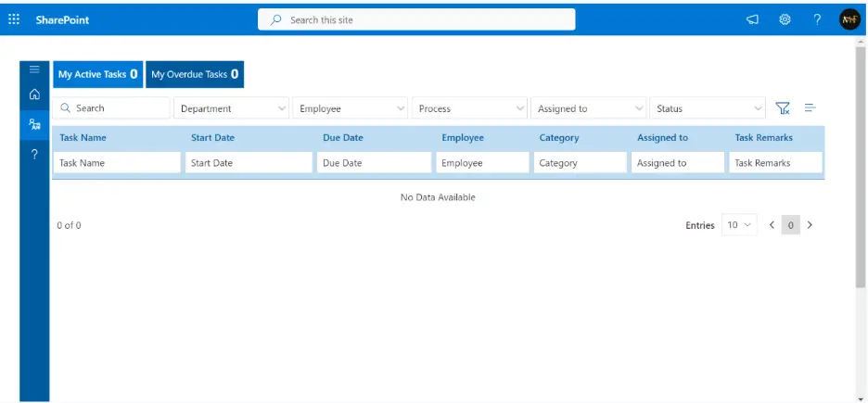Image resolution: width=868 pixels, height=403 pixels.
Task: Open the Entries per page dropdown
Action: coord(739,225)
